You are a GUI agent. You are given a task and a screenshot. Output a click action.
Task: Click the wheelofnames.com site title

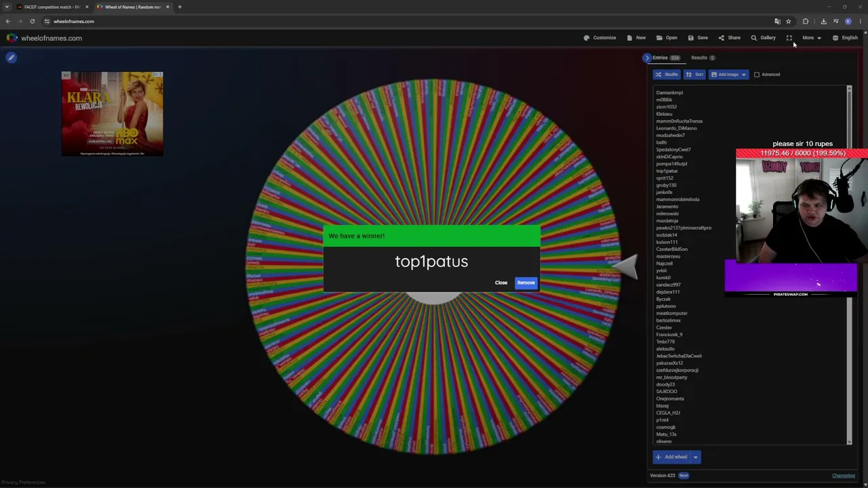pyautogui.click(x=52, y=38)
